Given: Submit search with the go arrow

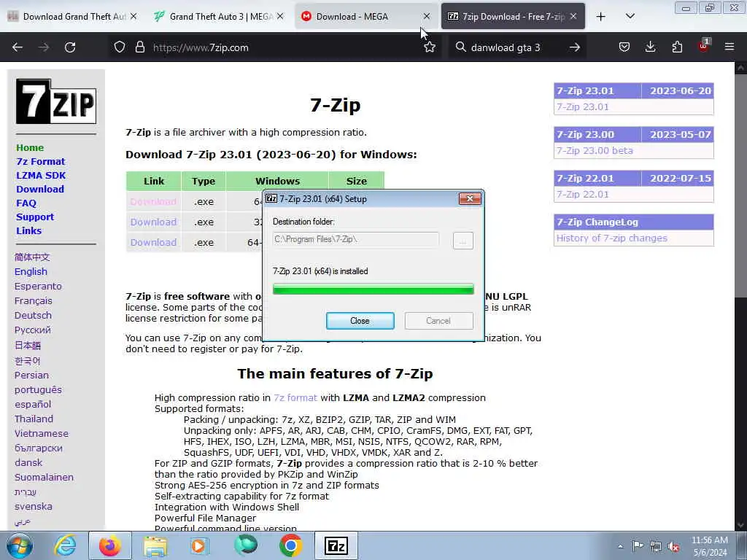Looking at the screenshot, I should [575, 47].
